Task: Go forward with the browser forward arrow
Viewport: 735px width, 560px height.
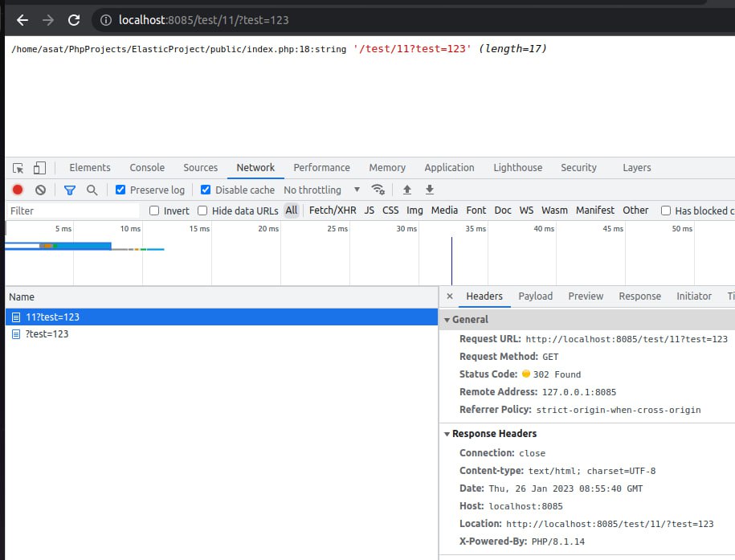Action: click(48, 20)
